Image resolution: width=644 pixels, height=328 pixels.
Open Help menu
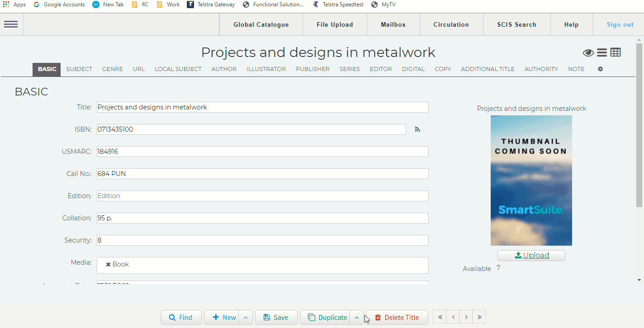point(571,25)
